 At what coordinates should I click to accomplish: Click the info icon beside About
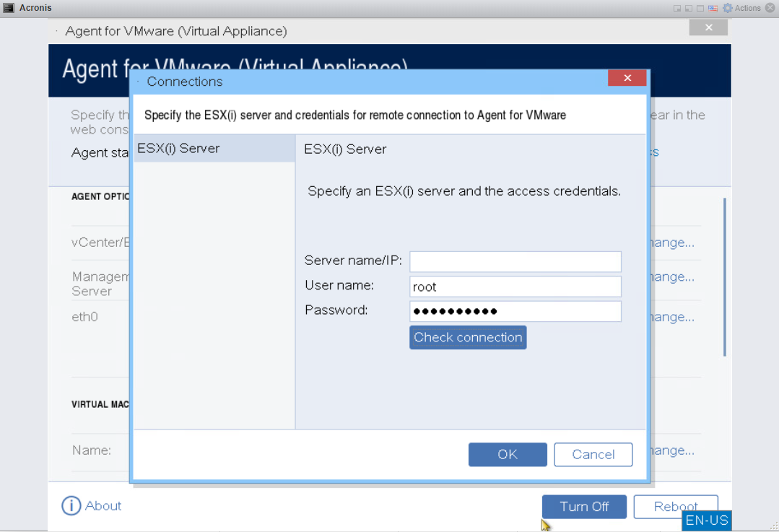71,506
